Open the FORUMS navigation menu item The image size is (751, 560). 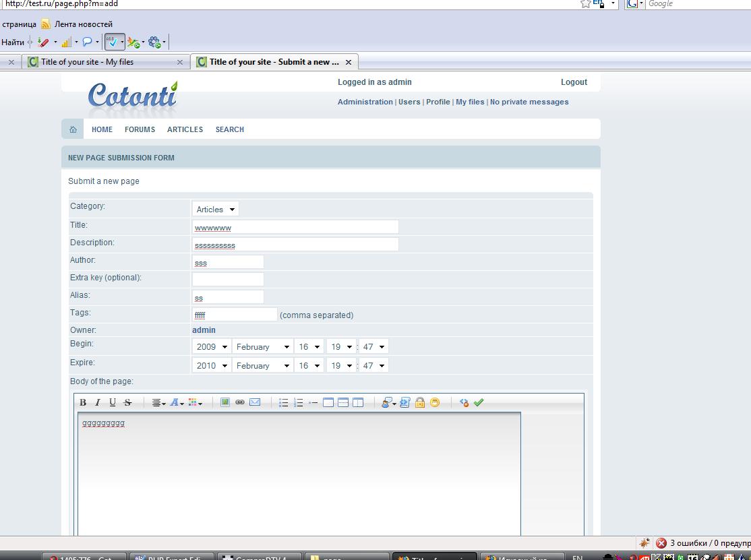pyautogui.click(x=140, y=129)
